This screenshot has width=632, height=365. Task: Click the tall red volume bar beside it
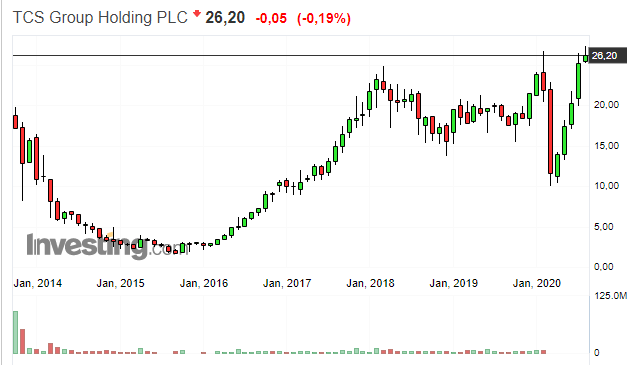23,342
